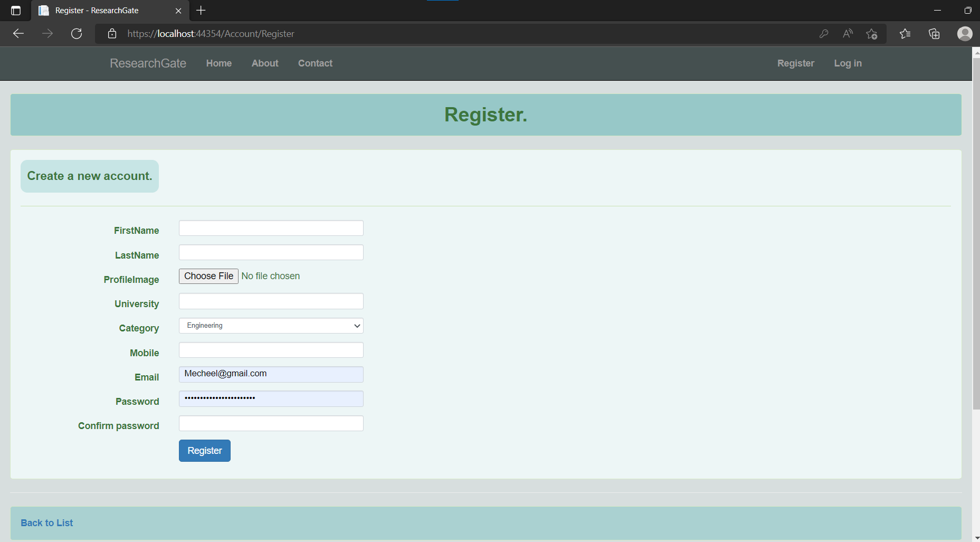980x542 pixels.
Task: Open the saved passwords key icon
Action: pos(823,33)
